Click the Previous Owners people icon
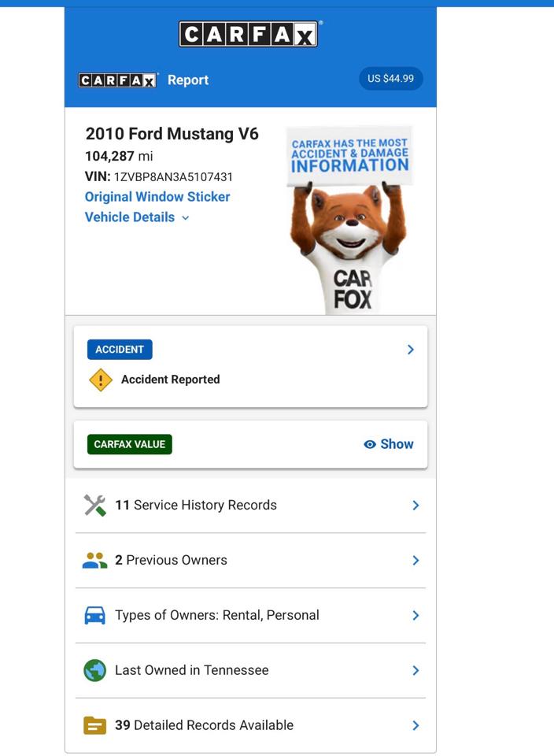This screenshot has height=756, width=554. [95, 560]
